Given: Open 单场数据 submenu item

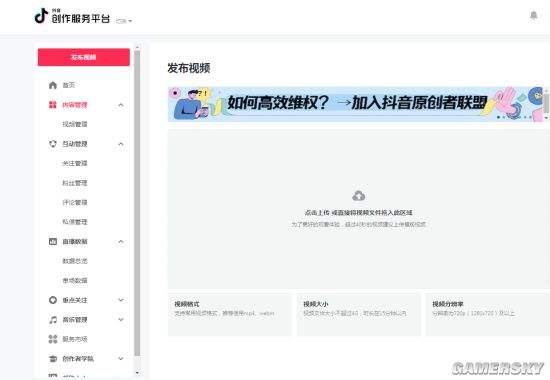Looking at the screenshot, I should (75, 280).
